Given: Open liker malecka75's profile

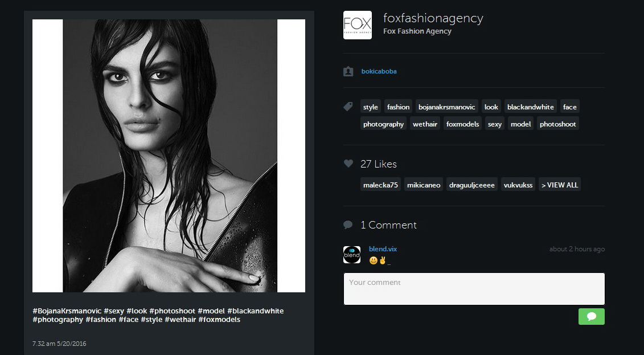Looking at the screenshot, I should pyautogui.click(x=380, y=185).
